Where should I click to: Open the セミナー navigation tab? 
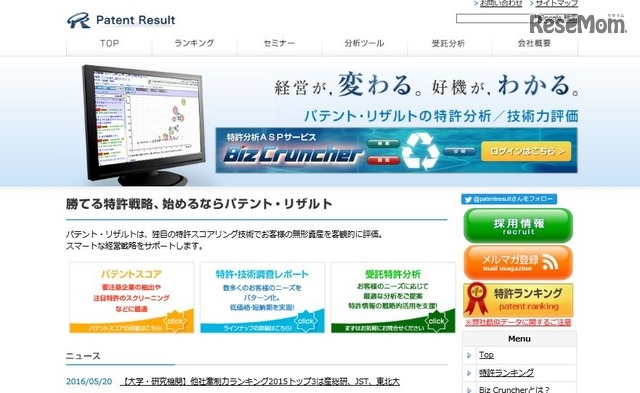click(279, 43)
